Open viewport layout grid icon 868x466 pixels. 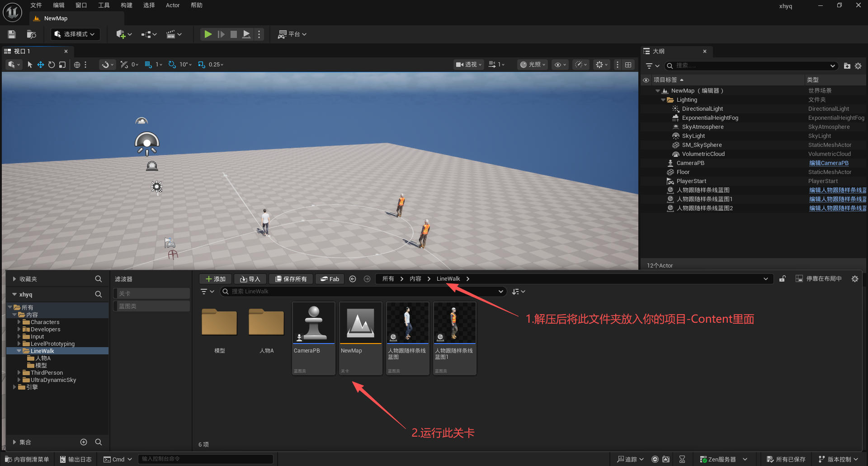coord(628,65)
